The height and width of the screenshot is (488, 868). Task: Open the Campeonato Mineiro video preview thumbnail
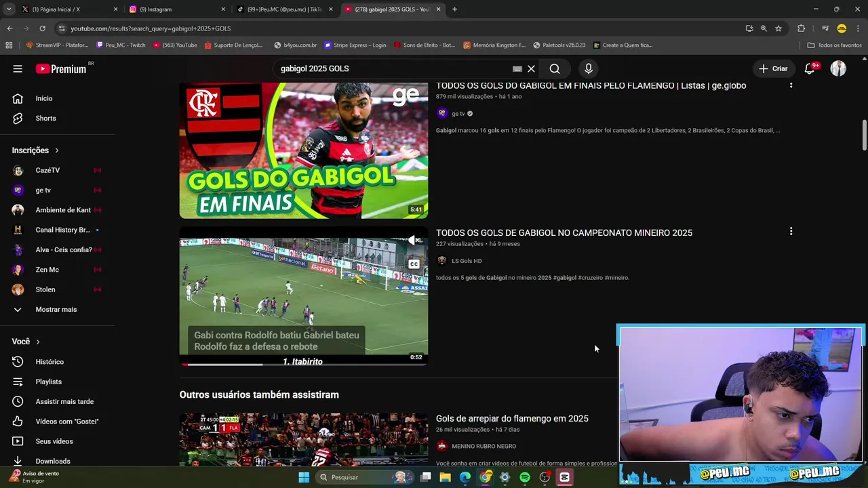[304, 296]
